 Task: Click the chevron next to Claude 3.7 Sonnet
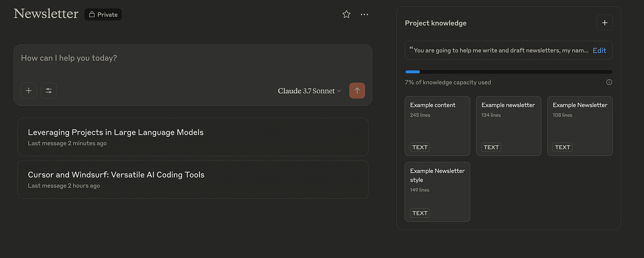pos(339,91)
